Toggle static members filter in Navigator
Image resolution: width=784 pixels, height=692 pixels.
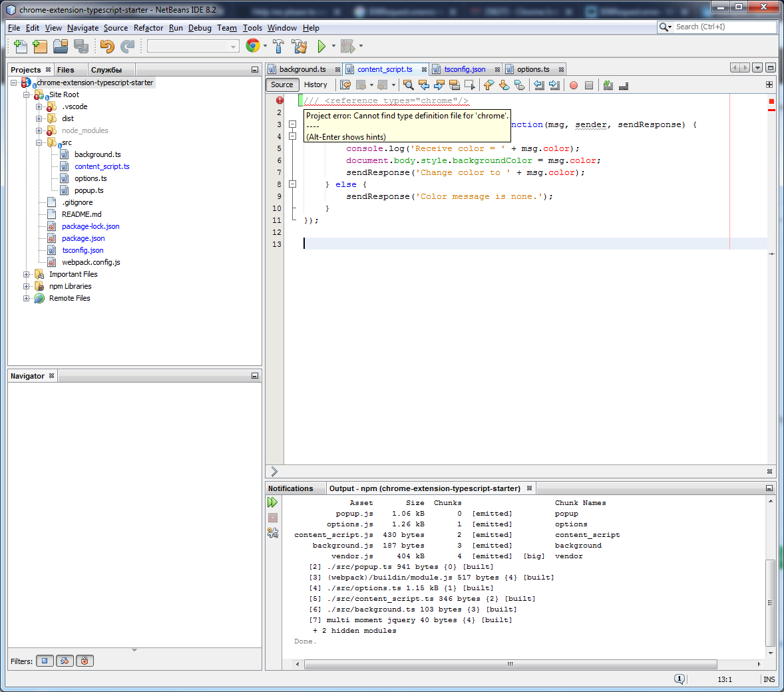coord(65,661)
